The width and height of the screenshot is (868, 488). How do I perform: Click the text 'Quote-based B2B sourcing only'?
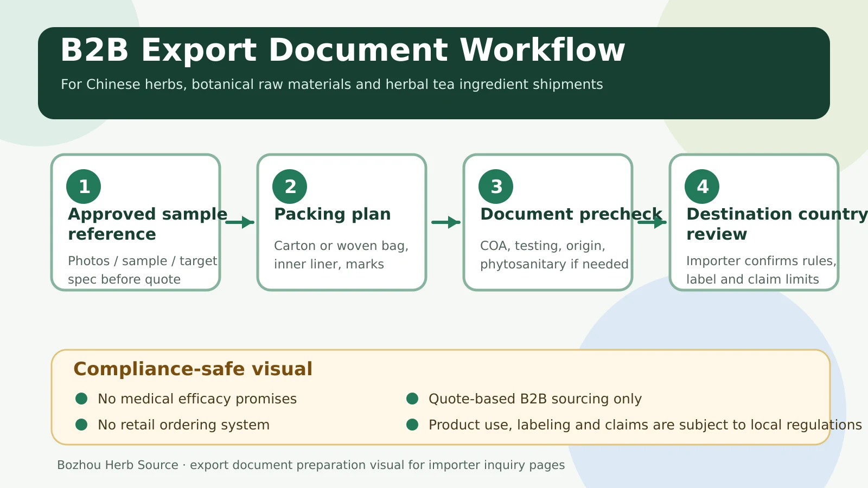point(535,399)
